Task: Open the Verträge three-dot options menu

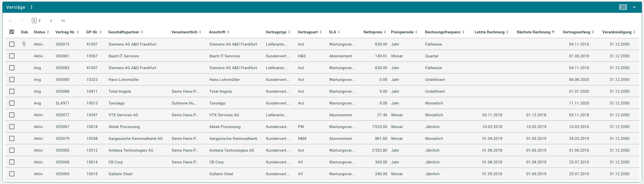Action: coord(31,7)
